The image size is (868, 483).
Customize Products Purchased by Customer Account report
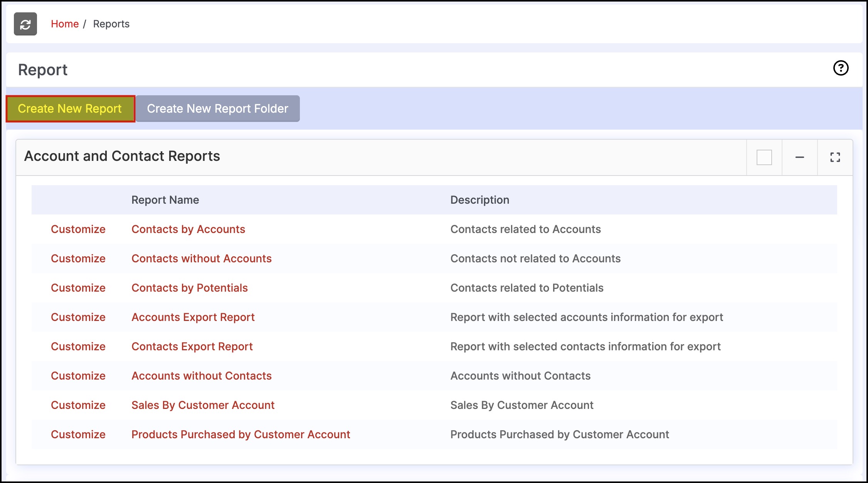78,434
